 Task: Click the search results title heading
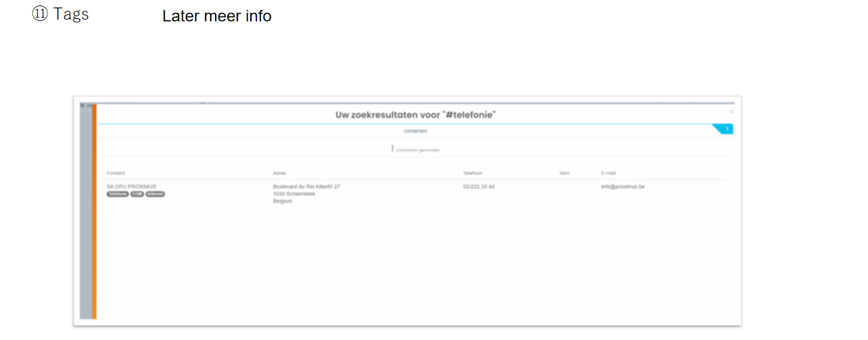[415, 115]
